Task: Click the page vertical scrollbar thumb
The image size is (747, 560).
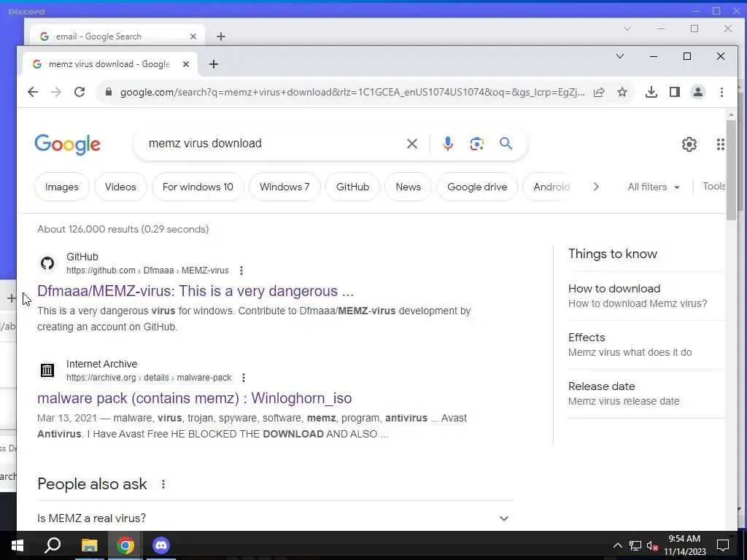Action: [731, 170]
